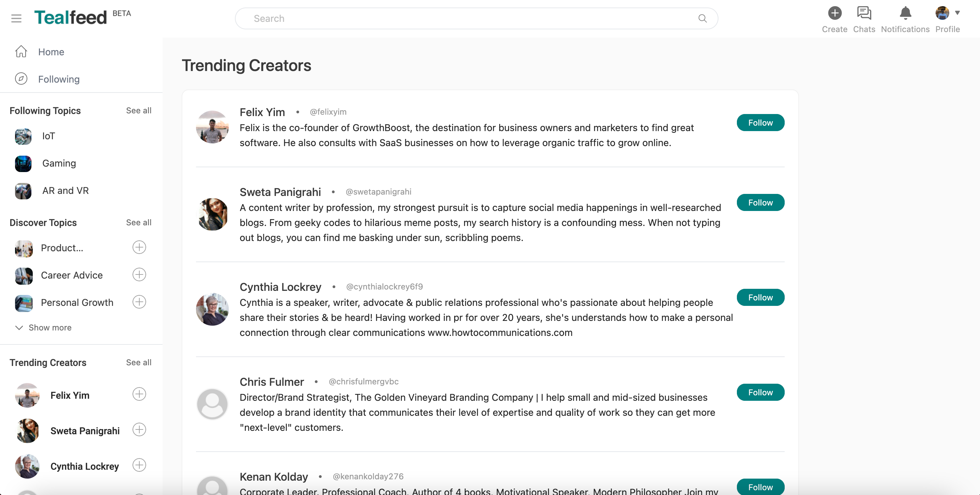Viewport: 980px width, 495px height.
Task: Open the hamburger navigation menu
Action: click(16, 18)
